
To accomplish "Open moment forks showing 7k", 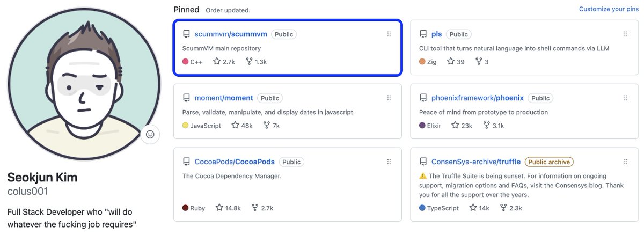I will point(271,126).
